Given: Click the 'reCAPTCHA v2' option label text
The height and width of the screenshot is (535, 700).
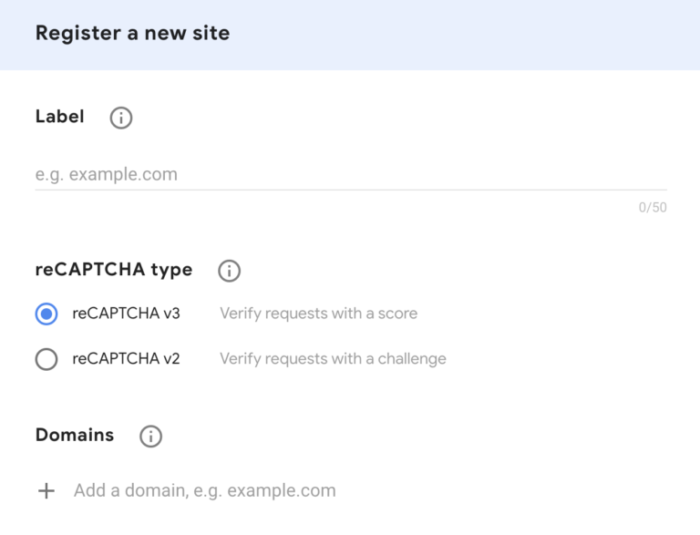Looking at the screenshot, I should tap(126, 359).
